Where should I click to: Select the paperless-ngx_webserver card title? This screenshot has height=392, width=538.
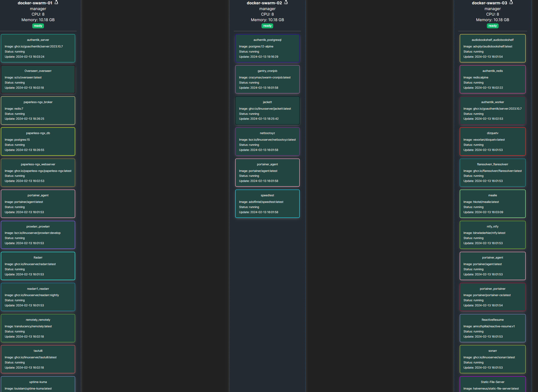(x=38, y=164)
